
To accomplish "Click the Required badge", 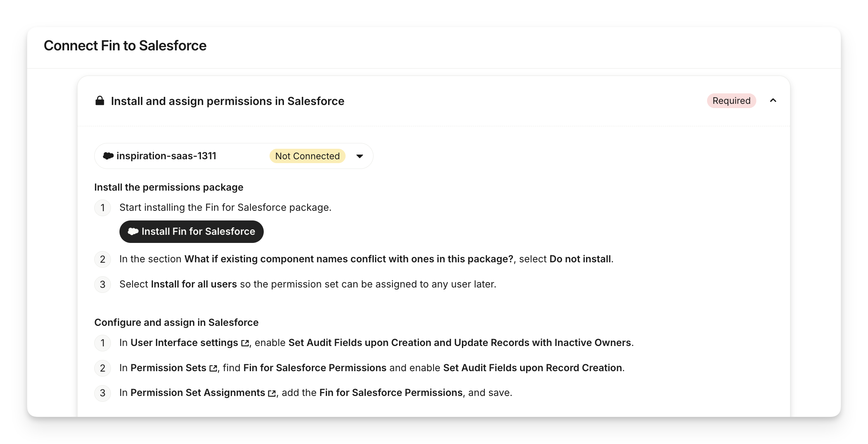I will coord(731,101).
